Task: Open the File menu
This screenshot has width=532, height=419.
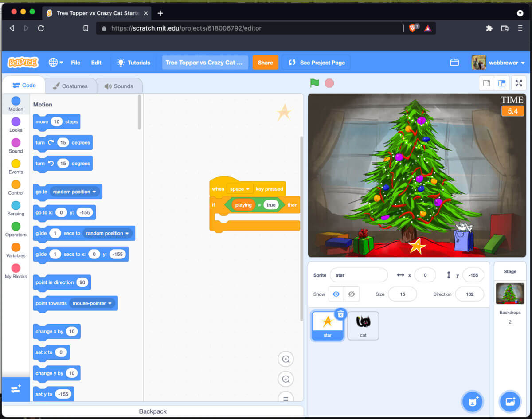Action: click(76, 63)
